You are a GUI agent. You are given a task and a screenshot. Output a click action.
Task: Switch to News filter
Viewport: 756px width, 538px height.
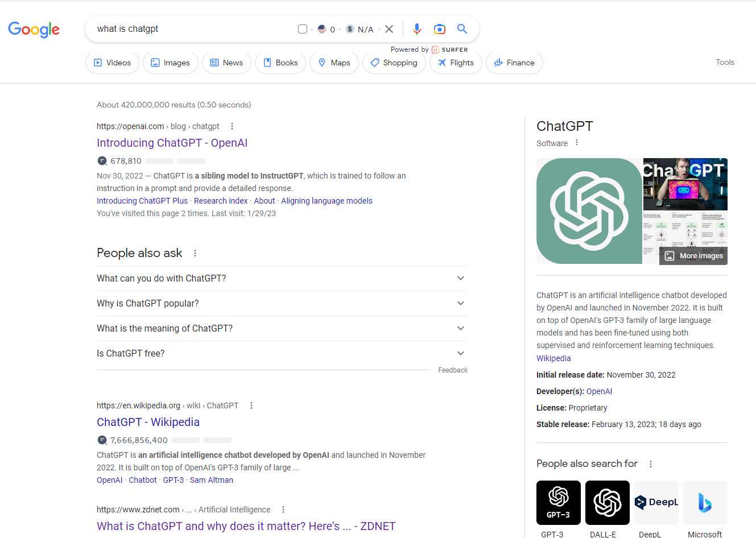(226, 63)
